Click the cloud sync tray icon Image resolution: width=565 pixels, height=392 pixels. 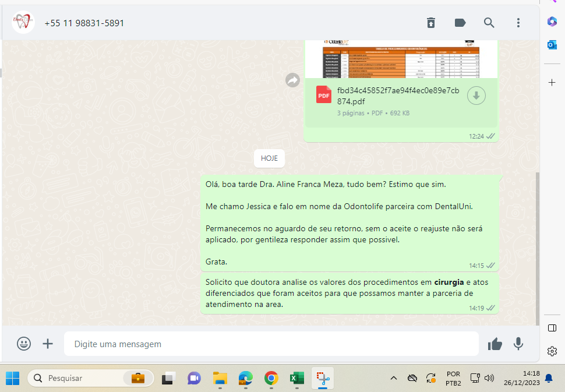coord(412,378)
